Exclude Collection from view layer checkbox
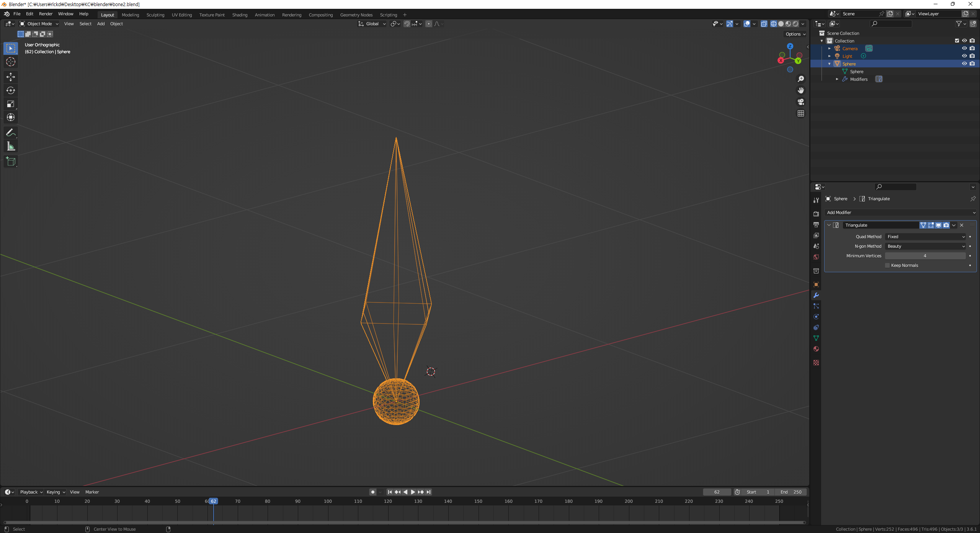 (x=957, y=41)
